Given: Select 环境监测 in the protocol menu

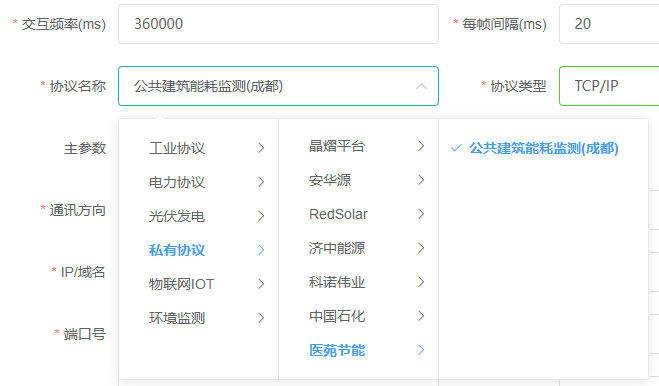Looking at the screenshot, I should pyautogui.click(x=198, y=318).
